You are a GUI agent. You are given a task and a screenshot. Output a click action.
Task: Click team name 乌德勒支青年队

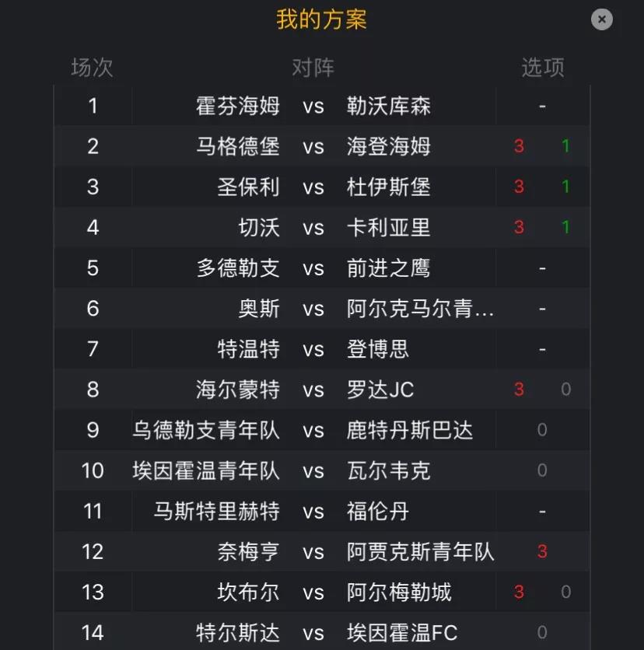pyautogui.click(x=205, y=430)
